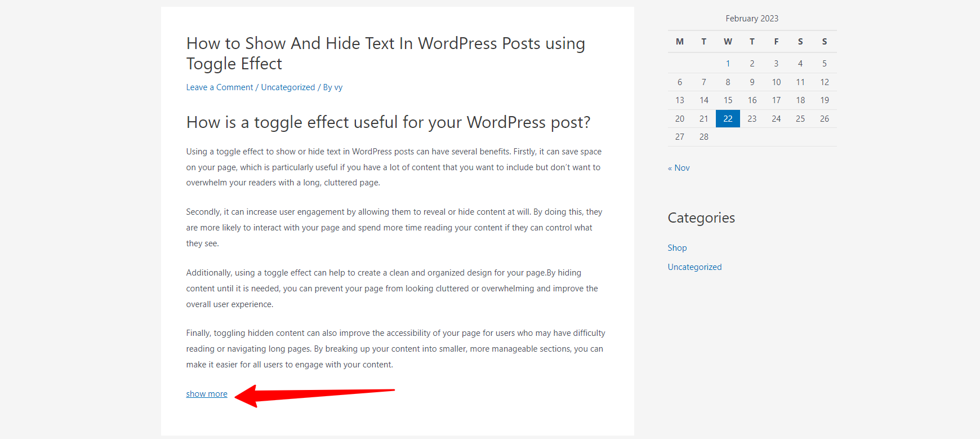Open author 'vy' link
The width and height of the screenshot is (980, 439).
tap(338, 87)
